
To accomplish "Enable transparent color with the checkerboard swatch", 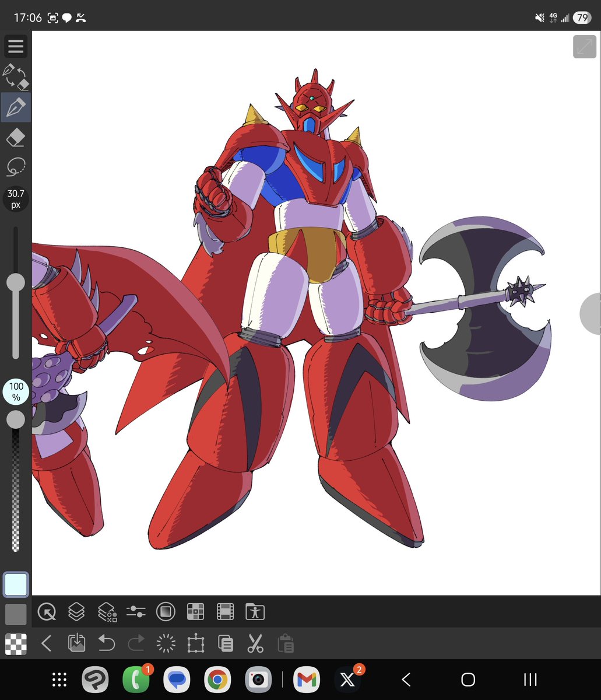I will pos(16,643).
